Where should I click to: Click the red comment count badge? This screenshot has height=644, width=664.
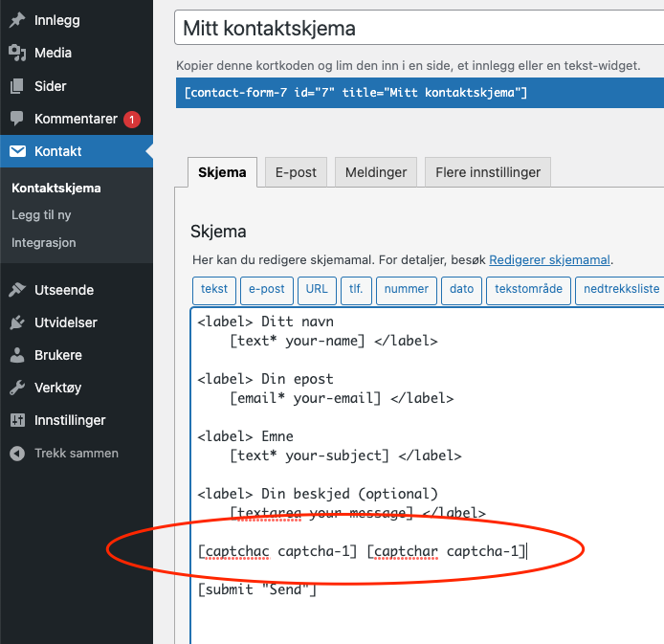click(132, 120)
